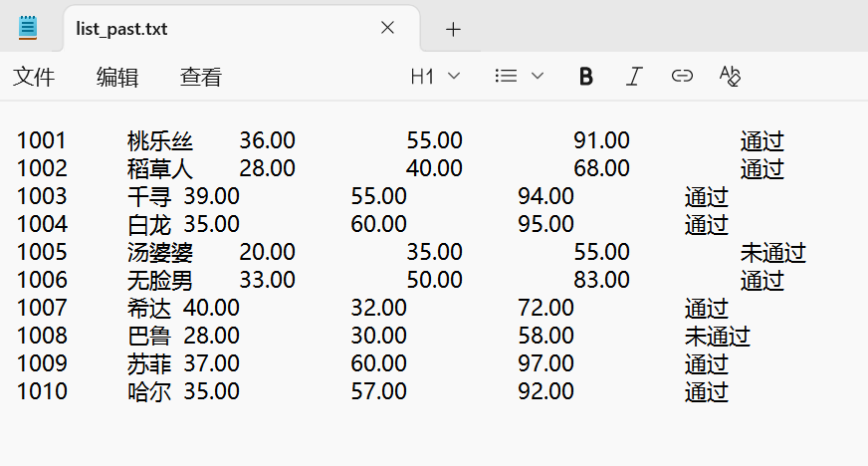Click the total 91.00 in row 1001

(x=601, y=140)
